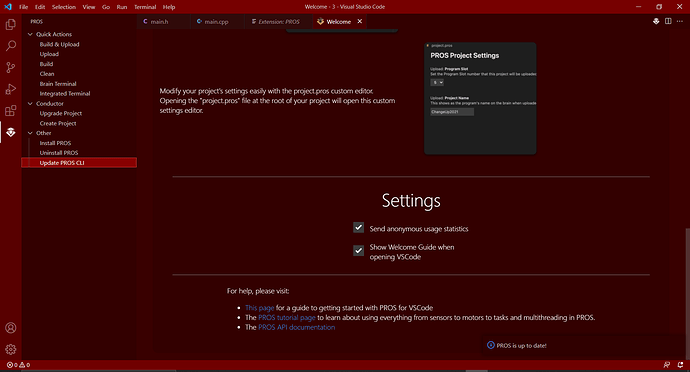Collapse the Other section
This screenshot has width=690, height=372.
click(x=30, y=133)
